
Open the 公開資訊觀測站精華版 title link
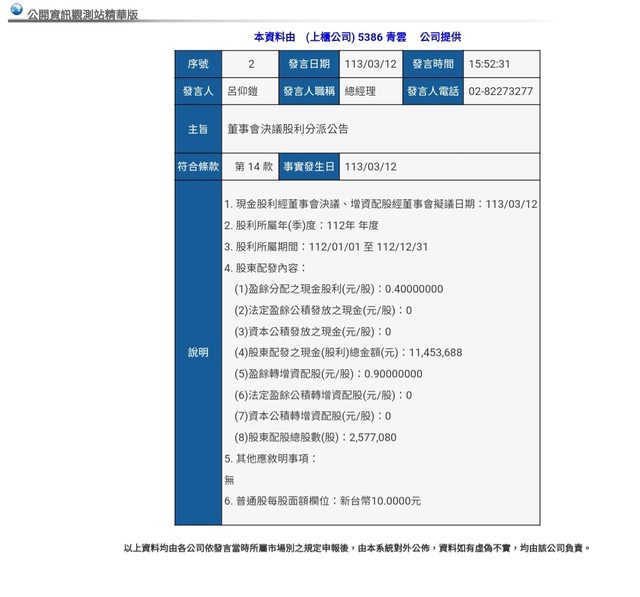click(89, 16)
